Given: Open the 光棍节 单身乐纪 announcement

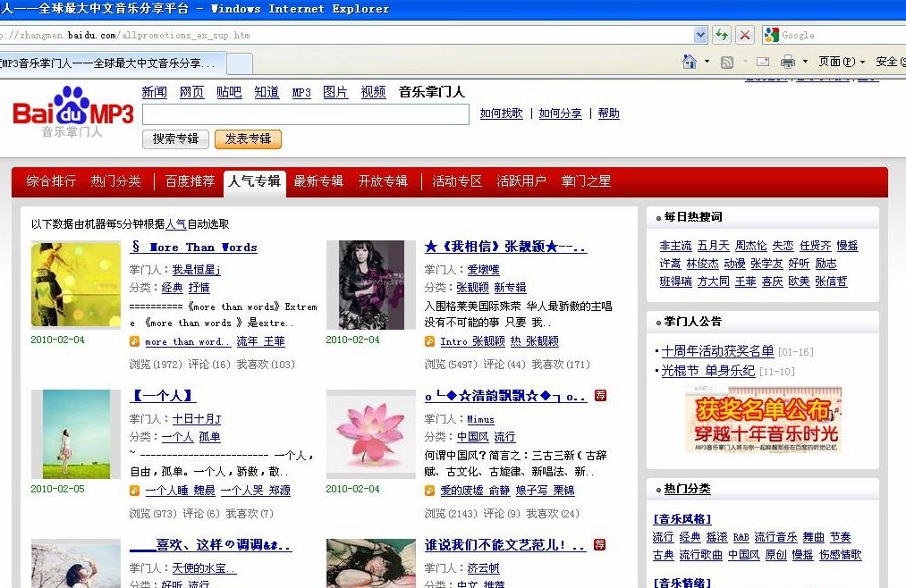Looking at the screenshot, I should (707, 371).
